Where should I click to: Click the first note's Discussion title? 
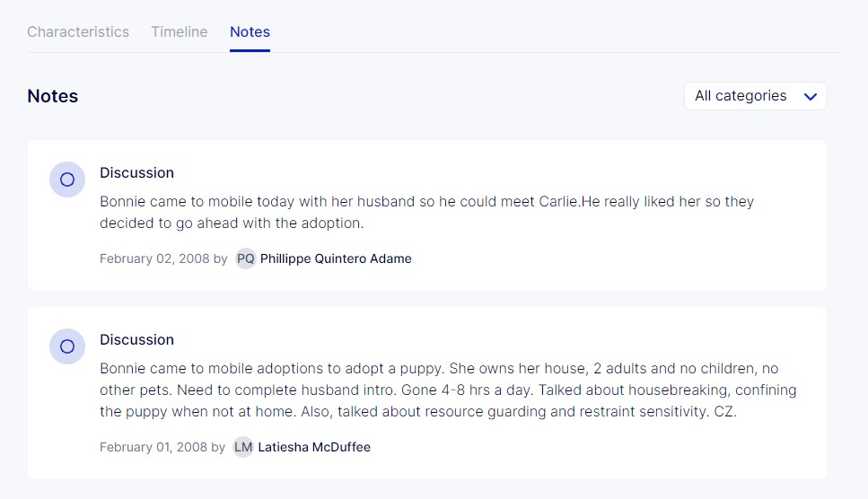pos(136,172)
